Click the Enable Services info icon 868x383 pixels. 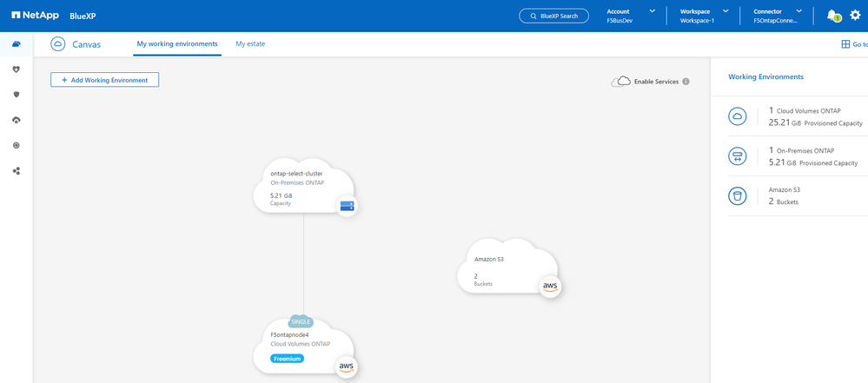(686, 82)
